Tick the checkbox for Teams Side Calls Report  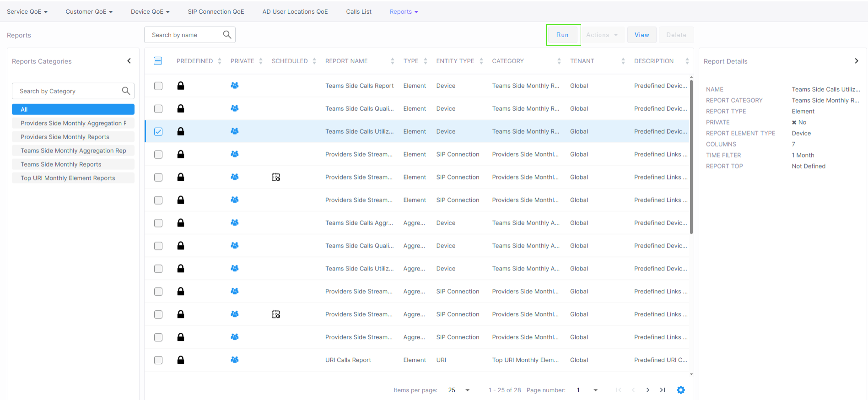(158, 86)
